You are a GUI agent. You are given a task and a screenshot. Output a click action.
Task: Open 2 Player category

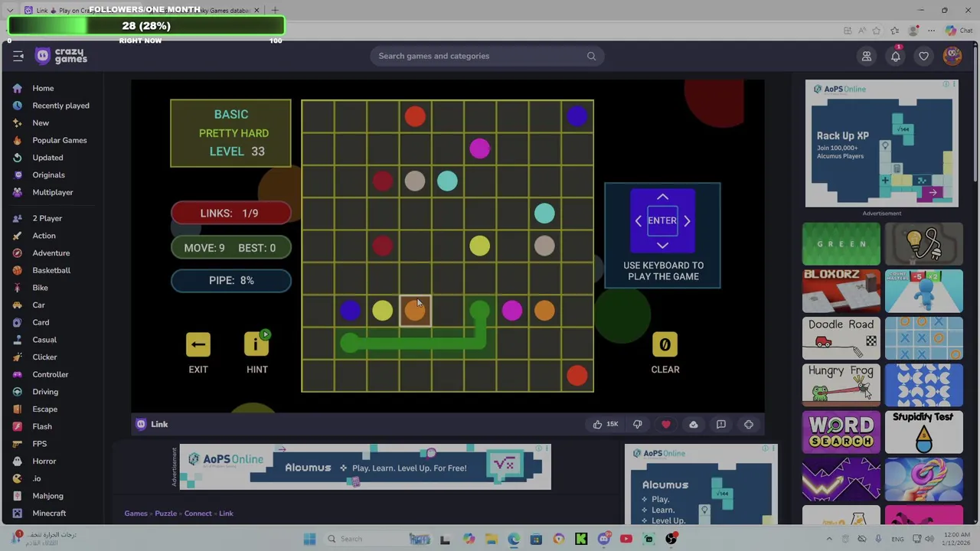coord(47,218)
